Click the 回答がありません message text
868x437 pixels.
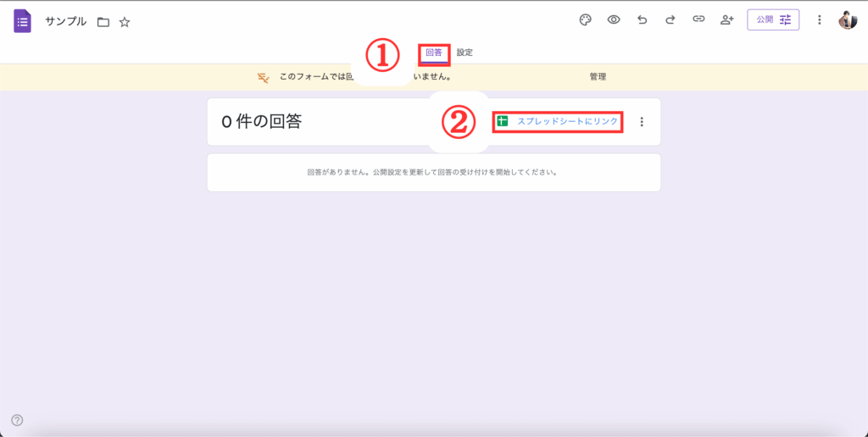point(431,172)
